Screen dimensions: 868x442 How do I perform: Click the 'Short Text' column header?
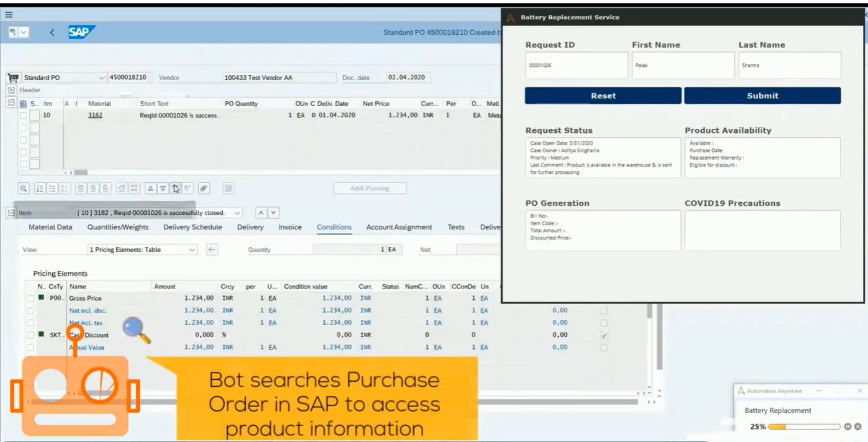pyautogui.click(x=154, y=104)
